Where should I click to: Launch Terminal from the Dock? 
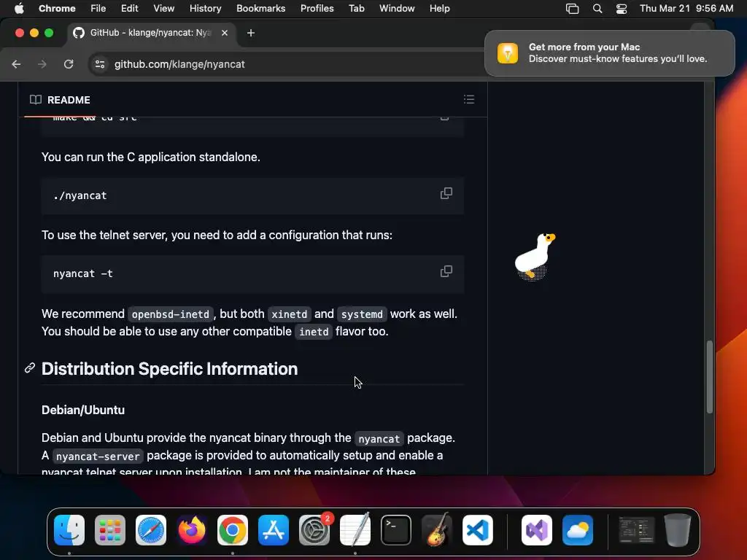tap(396, 530)
